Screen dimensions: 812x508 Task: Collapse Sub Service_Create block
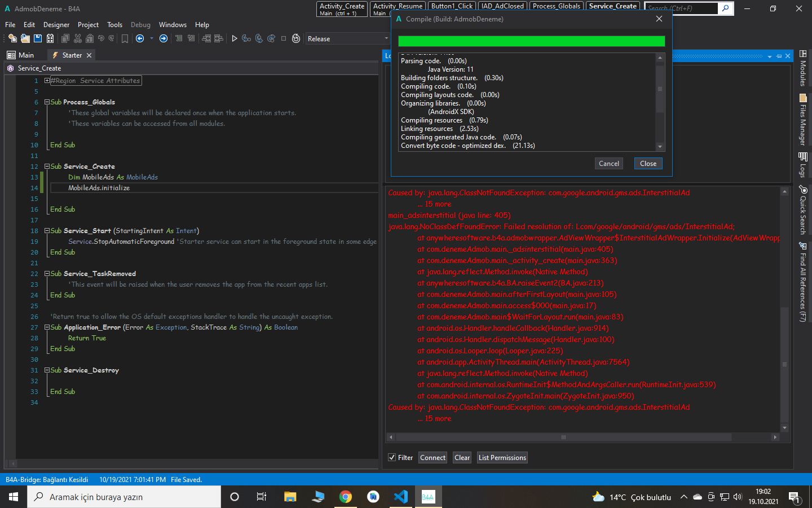(x=47, y=167)
